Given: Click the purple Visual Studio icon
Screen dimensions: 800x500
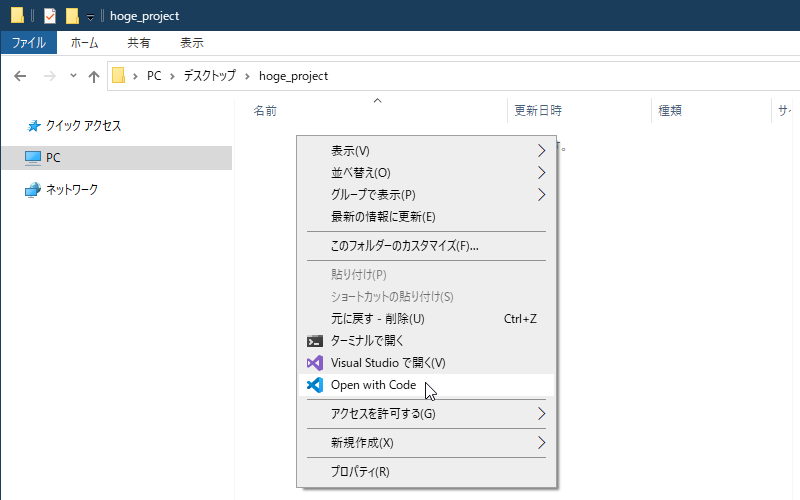Looking at the screenshot, I should (315, 363).
